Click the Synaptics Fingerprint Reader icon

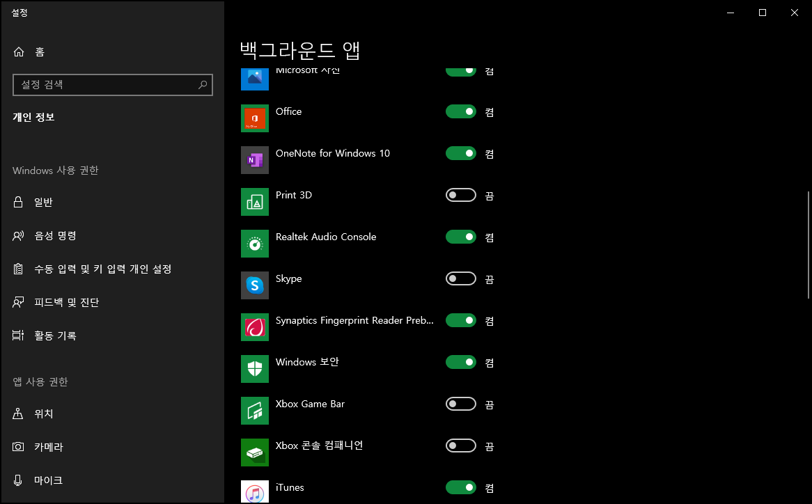(255, 327)
